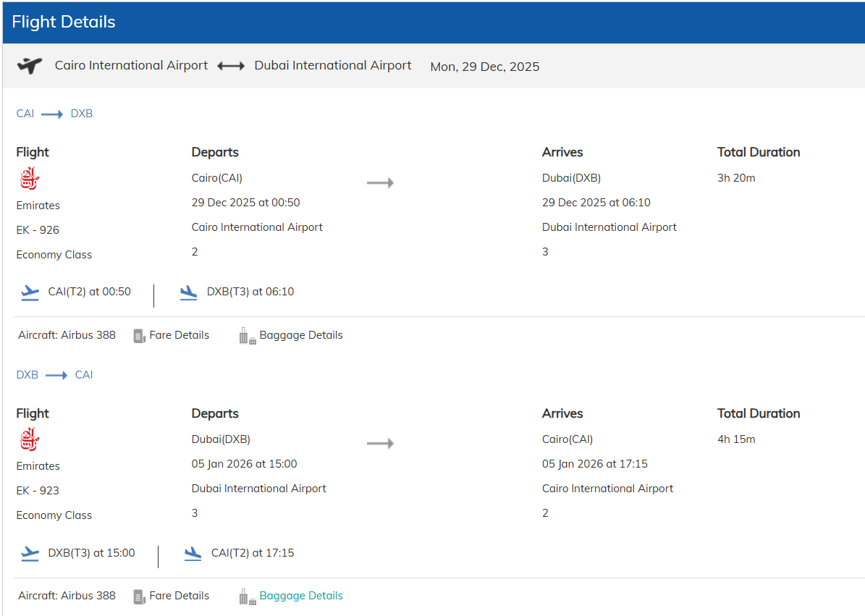Click the airplane icon in route header
This screenshot has height=616, width=865.
click(30, 66)
